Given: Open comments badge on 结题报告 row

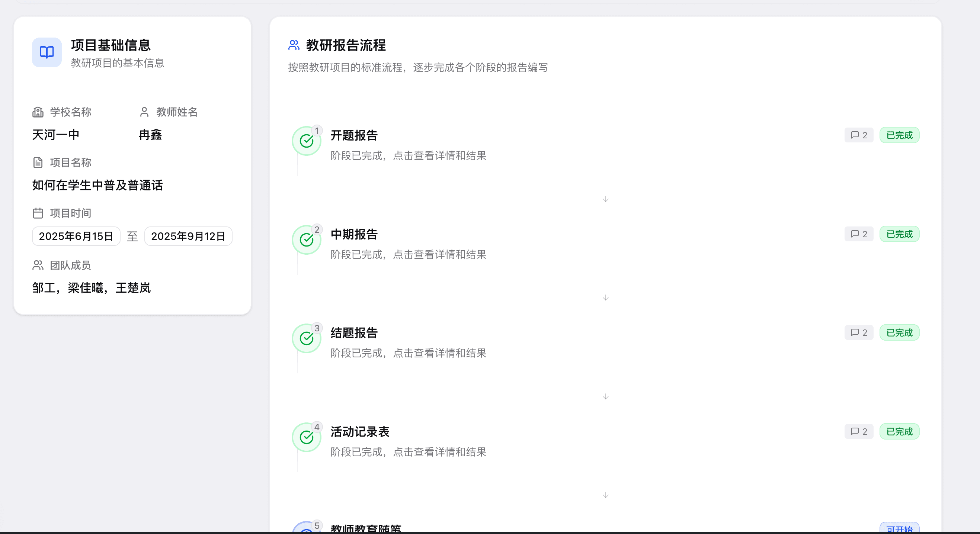Looking at the screenshot, I should pos(859,332).
